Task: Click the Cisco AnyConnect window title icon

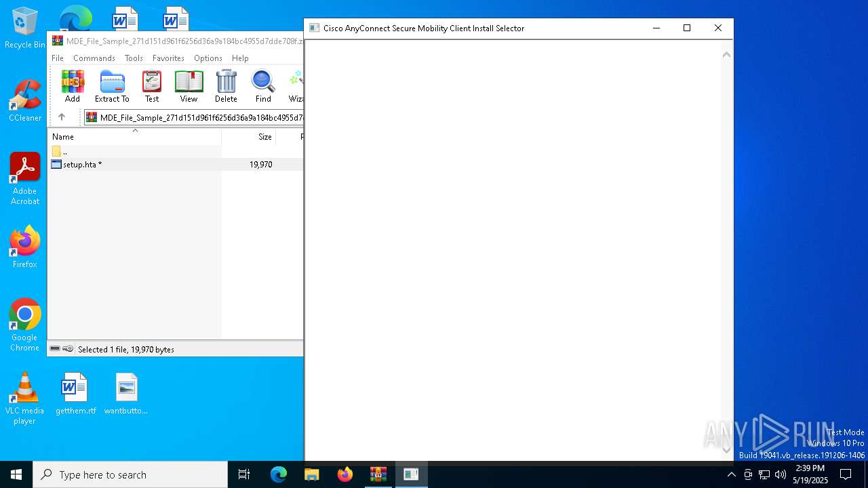Action: point(314,28)
